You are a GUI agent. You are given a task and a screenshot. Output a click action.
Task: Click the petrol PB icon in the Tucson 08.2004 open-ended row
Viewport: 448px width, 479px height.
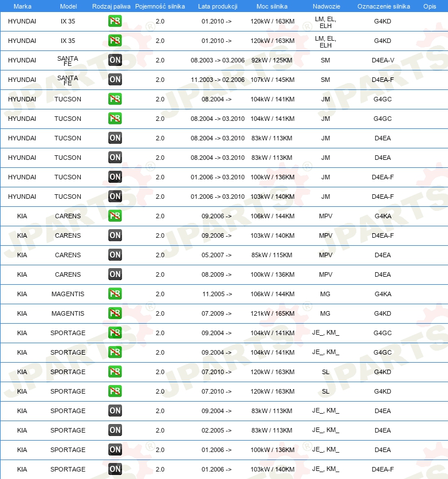point(115,99)
